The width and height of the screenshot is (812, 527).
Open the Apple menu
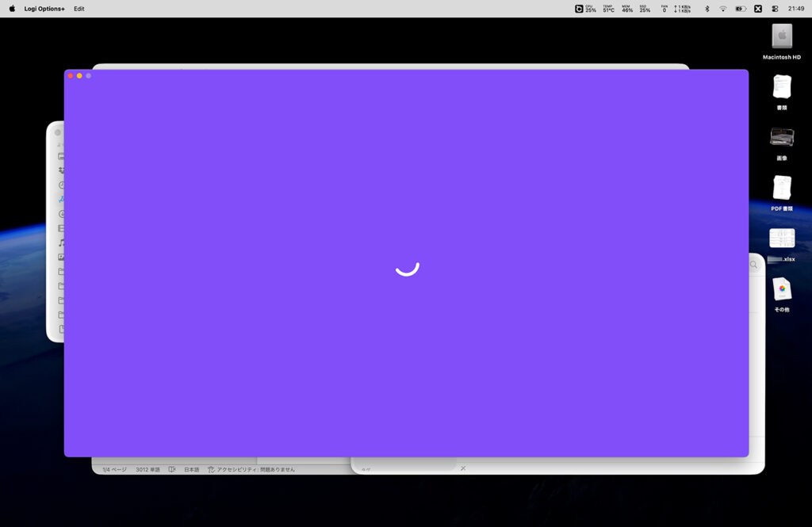click(x=12, y=9)
